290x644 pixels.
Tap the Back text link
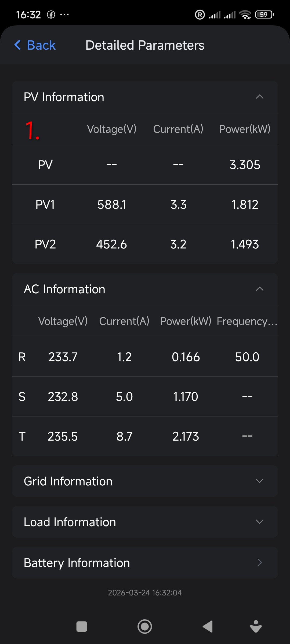41,45
